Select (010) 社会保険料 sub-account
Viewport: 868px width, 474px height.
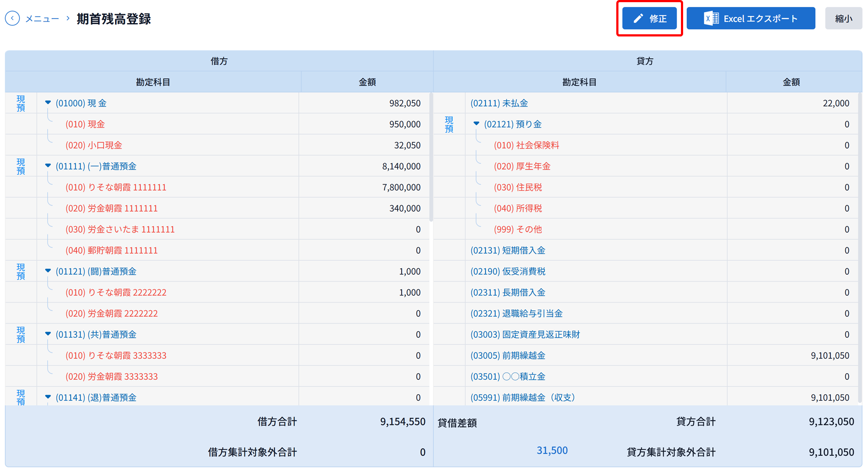point(526,145)
